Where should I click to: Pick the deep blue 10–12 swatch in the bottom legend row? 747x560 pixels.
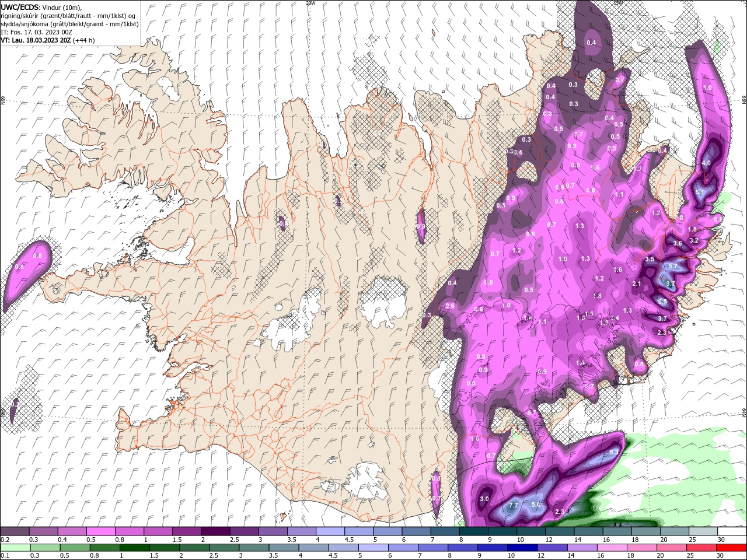(x=523, y=548)
